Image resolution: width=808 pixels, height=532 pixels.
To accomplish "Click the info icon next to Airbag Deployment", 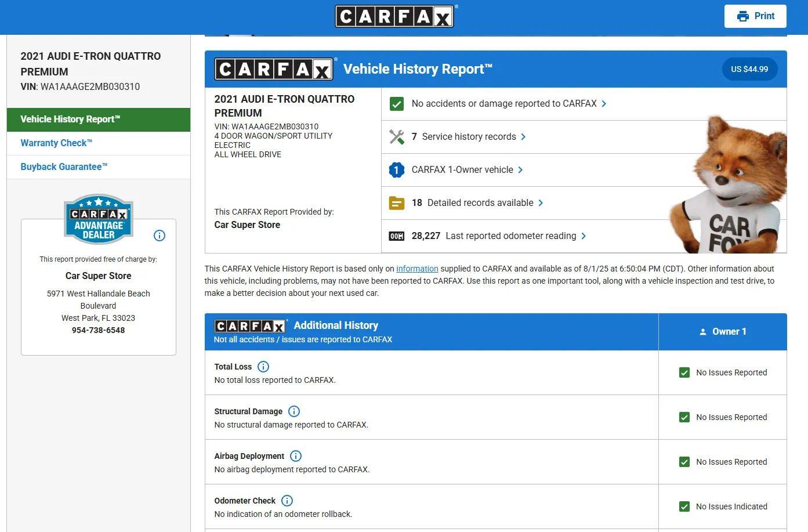I will click(296, 456).
